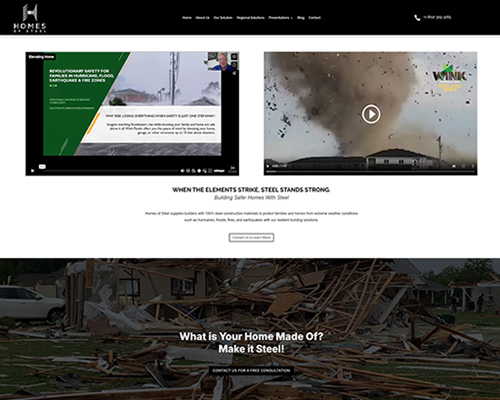Open the Vimeo video settings gear
This screenshot has width=500, height=400.
click(x=199, y=171)
